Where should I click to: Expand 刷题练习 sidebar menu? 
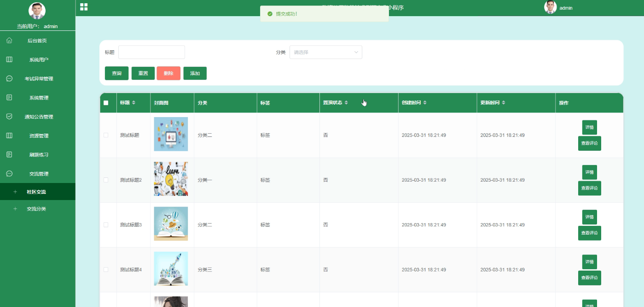pos(38,154)
